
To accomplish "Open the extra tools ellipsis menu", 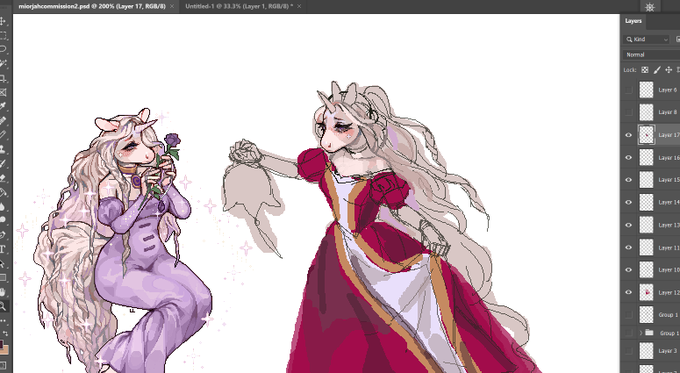I will (3, 321).
